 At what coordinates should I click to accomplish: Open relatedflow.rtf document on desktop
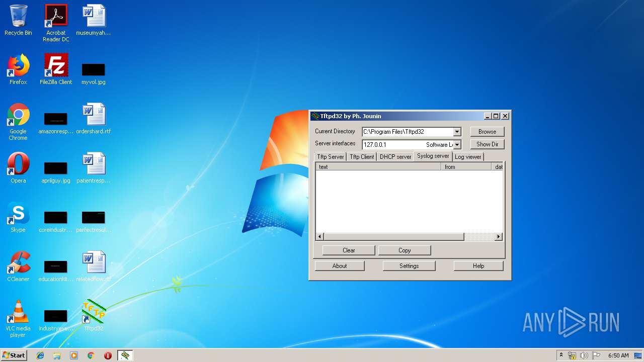(x=94, y=267)
